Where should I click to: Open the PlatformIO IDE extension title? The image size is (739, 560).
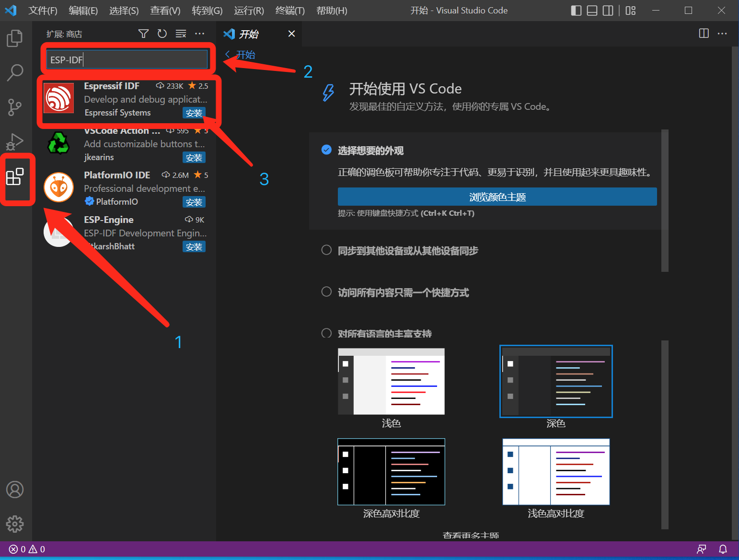click(117, 175)
